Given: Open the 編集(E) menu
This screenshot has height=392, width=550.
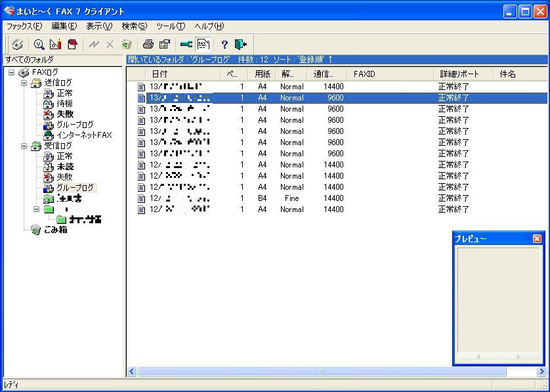Looking at the screenshot, I should click(x=64, y=26).
